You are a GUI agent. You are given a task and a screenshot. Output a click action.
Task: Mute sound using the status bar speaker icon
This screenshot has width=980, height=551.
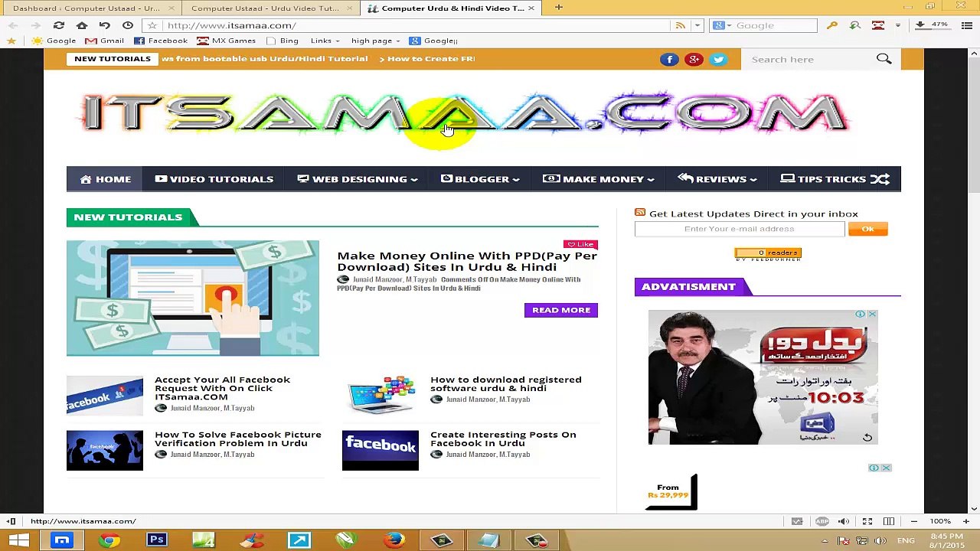[844, 521]
